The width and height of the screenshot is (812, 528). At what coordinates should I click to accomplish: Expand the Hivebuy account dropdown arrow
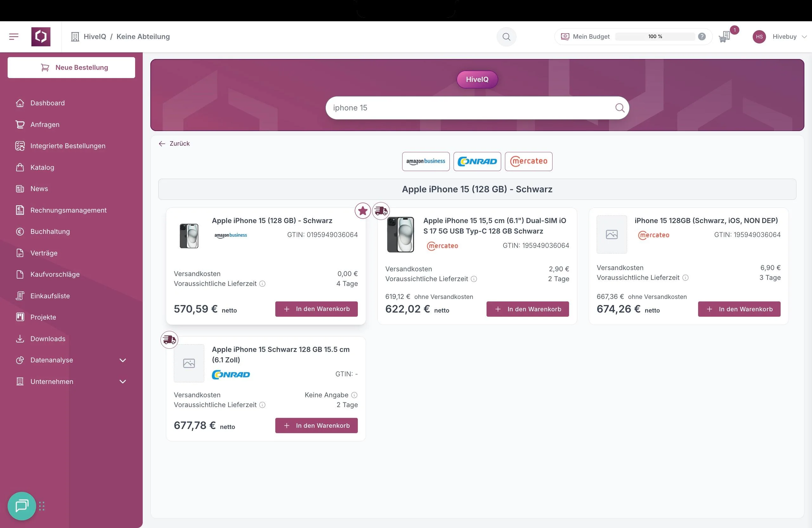pyautogui.click(x=804, y=36)
